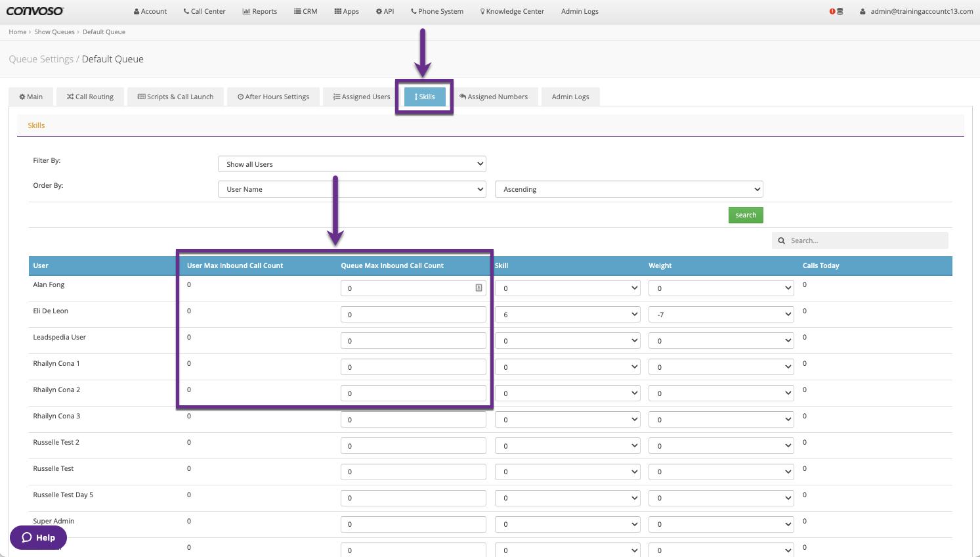Viewport: 980px width, 557px height.
Task: Open Eli De Leon's Skill dropdown
Action: click(567, 315)
